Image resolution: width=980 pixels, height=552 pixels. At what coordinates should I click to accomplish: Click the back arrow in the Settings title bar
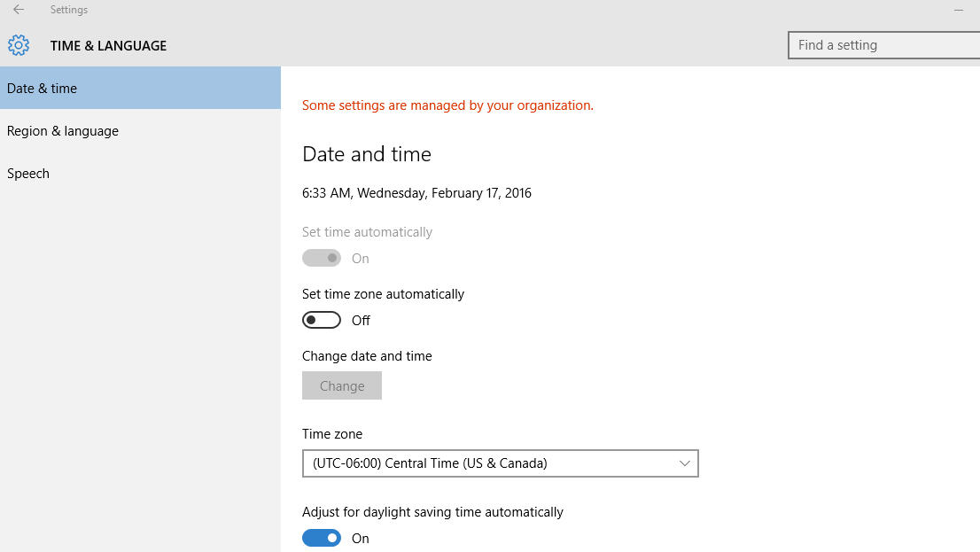pos(19,10)
